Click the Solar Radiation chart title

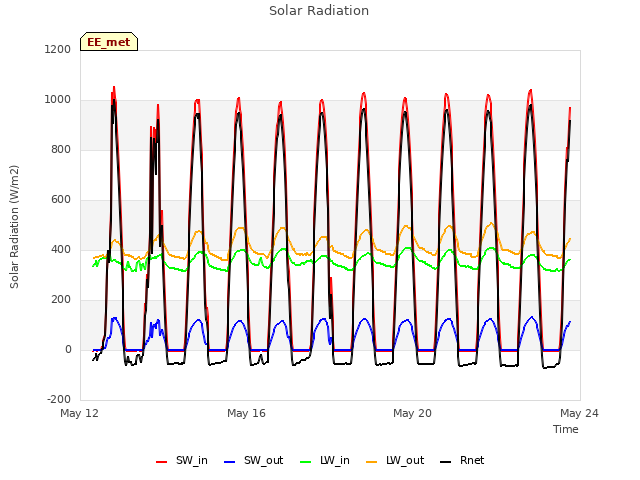point(319,11)
